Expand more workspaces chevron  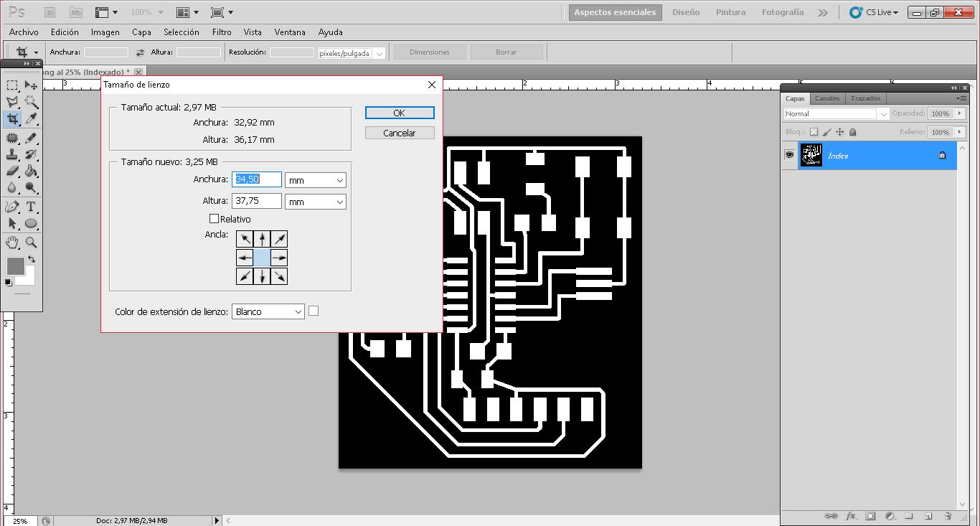tap(823, 12)
